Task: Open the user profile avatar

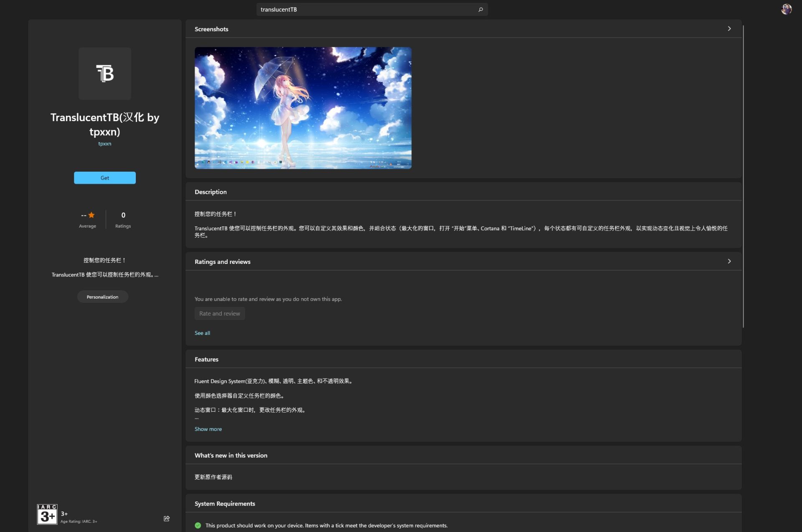Action: click(x=786, y=9)
